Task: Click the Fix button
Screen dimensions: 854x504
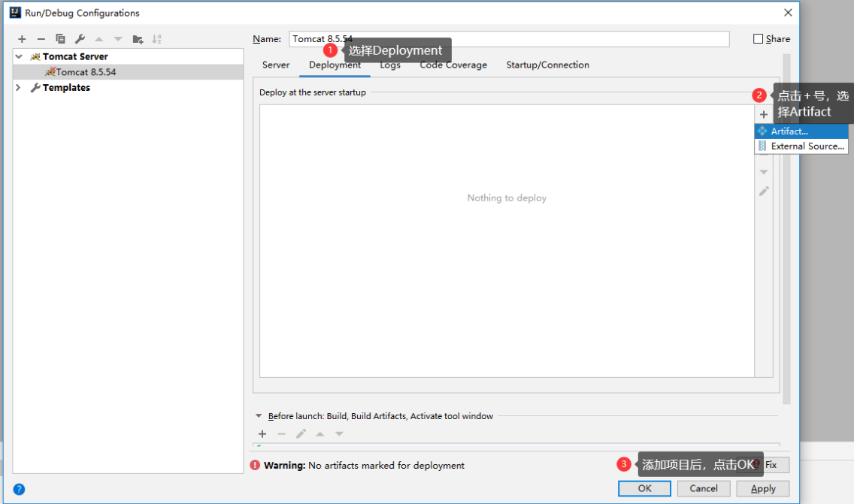Action: 771,465
